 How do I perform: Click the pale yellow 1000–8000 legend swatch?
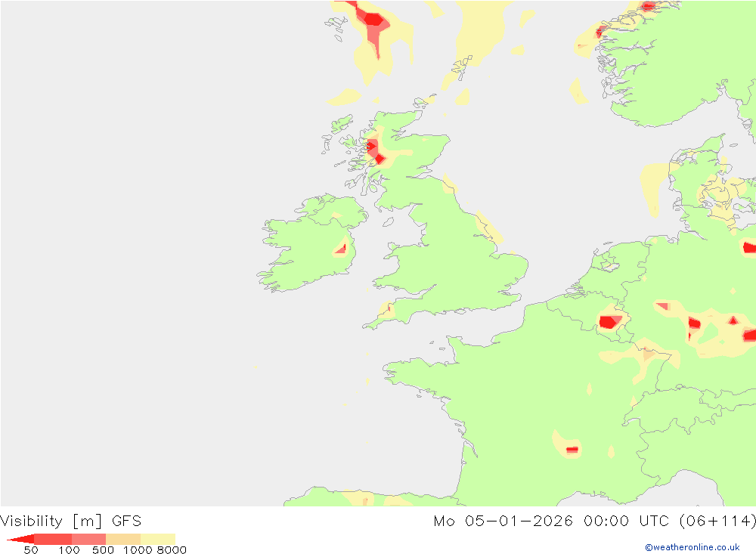point(158,539)
